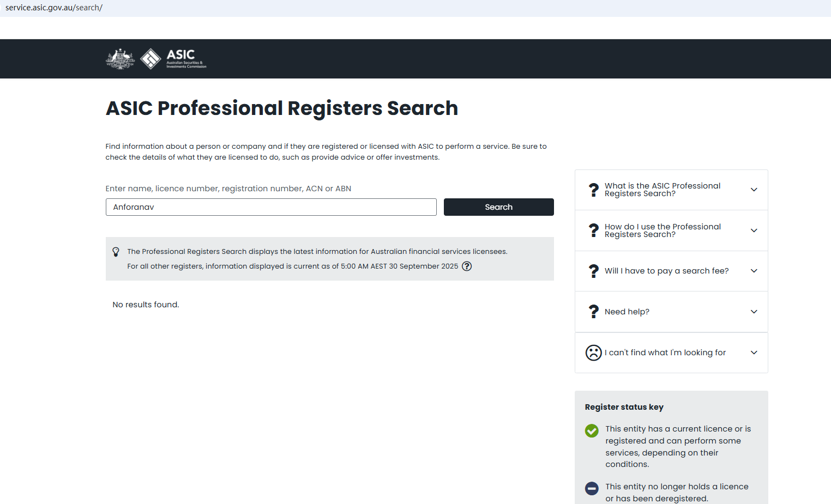Image resolution: width=831 pixels, height=504 pixels.
Task: Click the lightbulb tip icon
Action: pos(116,252)
